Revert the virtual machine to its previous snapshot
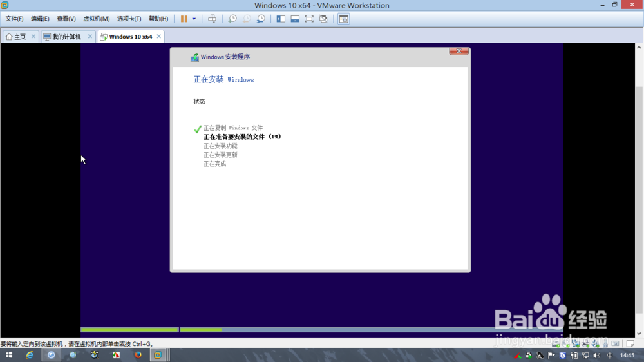The height and width of the screenshot is (362, 644). [247, 19]
